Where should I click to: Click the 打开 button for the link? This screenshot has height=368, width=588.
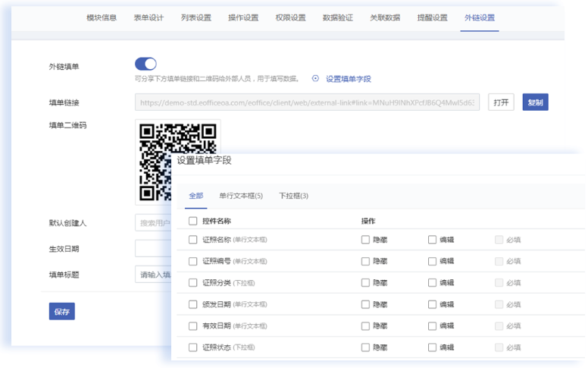[x=501, y=102]
